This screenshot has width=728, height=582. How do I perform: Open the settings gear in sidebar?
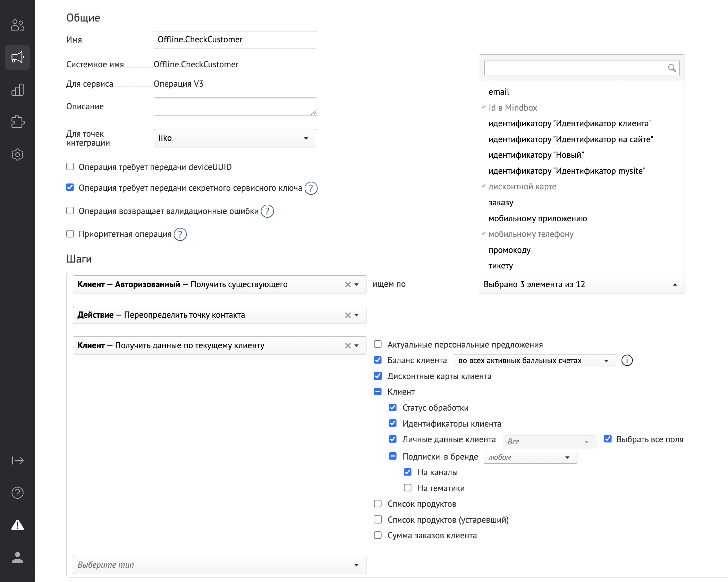click(17, 154)
